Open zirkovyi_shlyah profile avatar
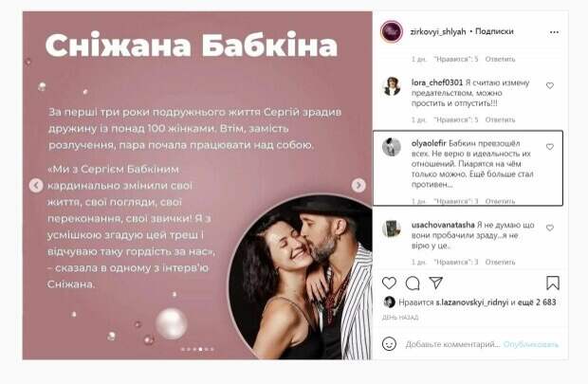The height and width of the screenshot is (384, 588). click(x=392, y=31)
